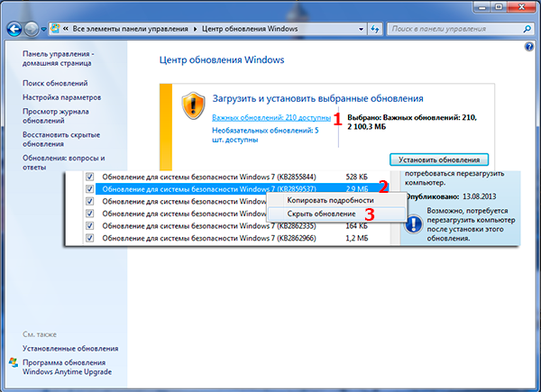Click the Back navigation arrow button
The width and height of the screenshot is (541, 392).
coord(15,28)
